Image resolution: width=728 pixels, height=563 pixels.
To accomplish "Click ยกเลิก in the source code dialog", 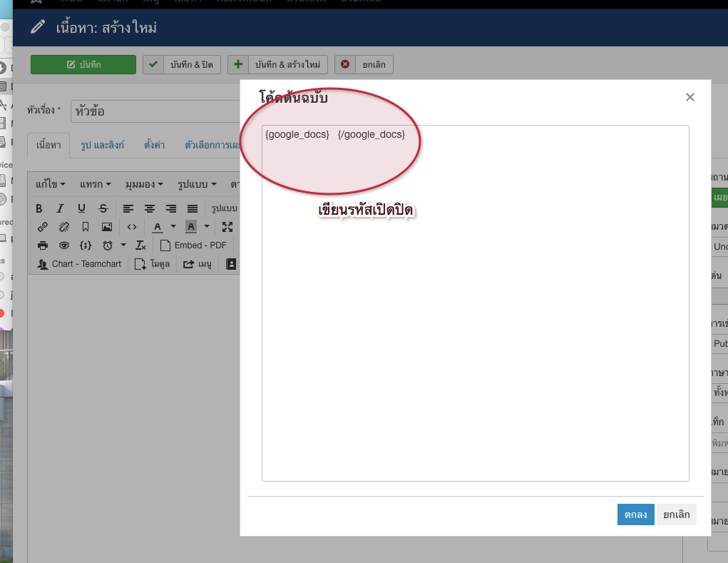I will tap(676, 514).
